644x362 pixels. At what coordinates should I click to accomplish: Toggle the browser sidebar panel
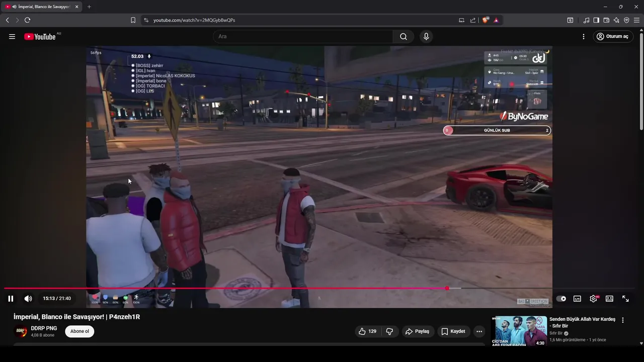click(x=596, y=20)
